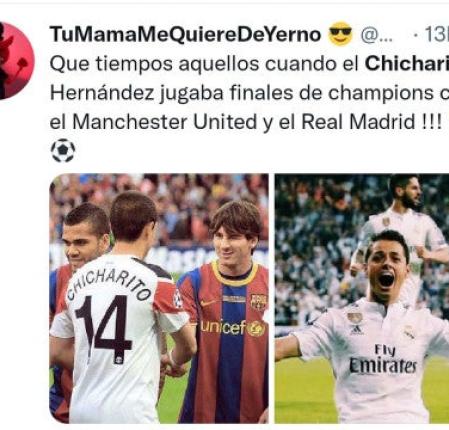Viewport: 449px width, 430px height.
Task: Click the "Manchester United y el Real Madrid" line
Action: 246,122
